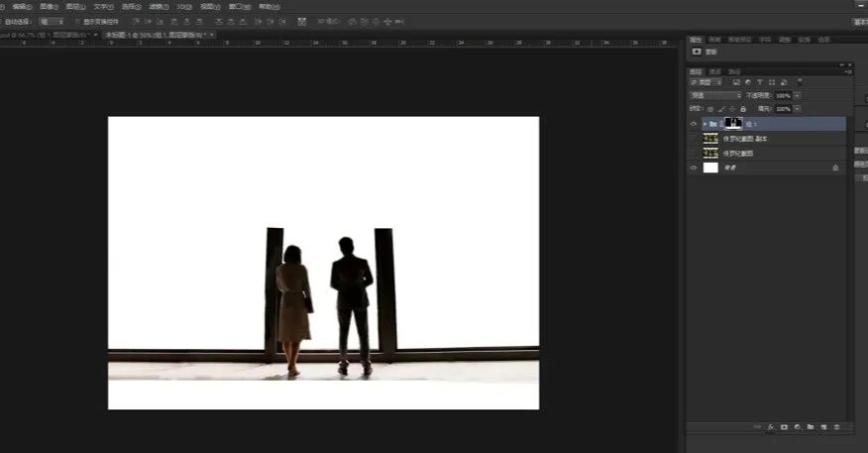Click lock image pixels brush icon
The width and height of the screenshot is (868, 453).
click(x=721, y=109)
